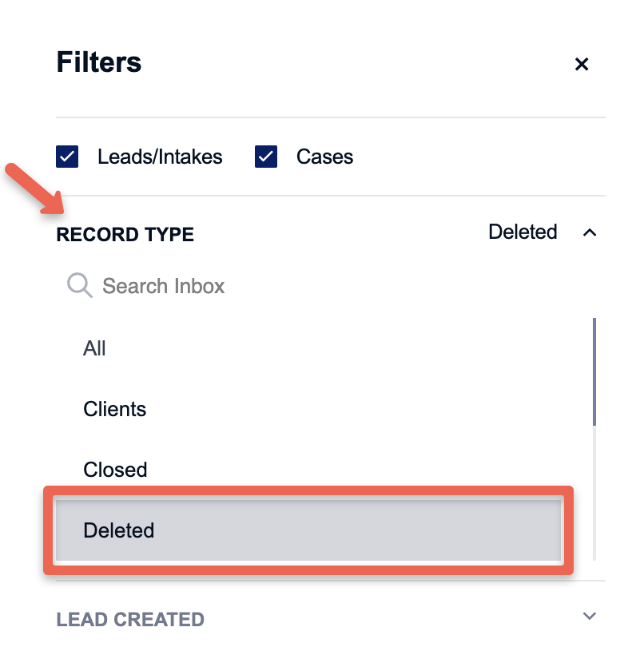The width and height of the screenshot is (644, 647).
Task: Click the scrollbar track below the thumb
Action: point(594,493)
